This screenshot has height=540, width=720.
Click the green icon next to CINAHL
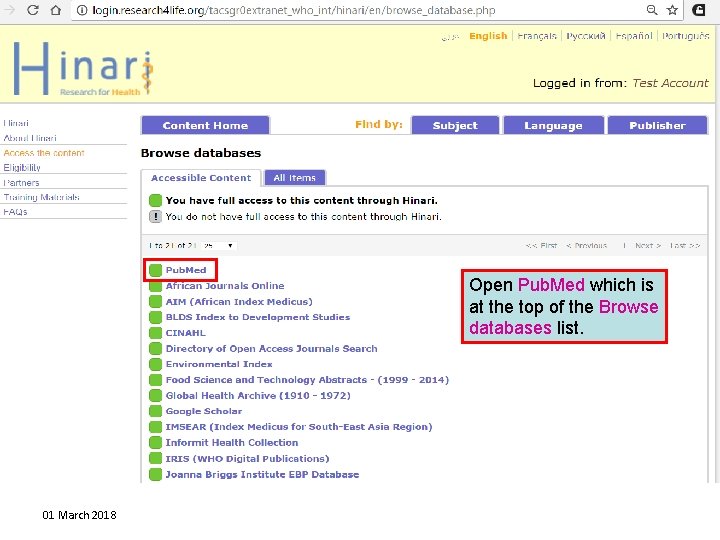tap(156, 333)
